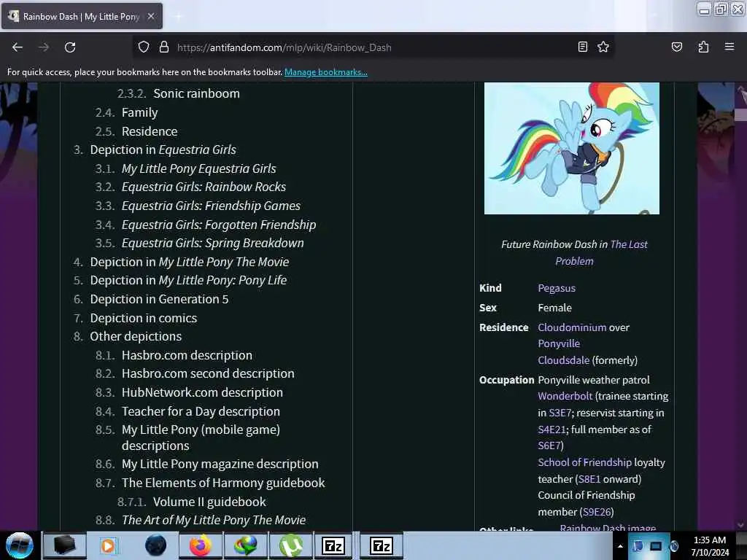Open The Art of My Little Pony The Movie

click(x=214, y=520)
